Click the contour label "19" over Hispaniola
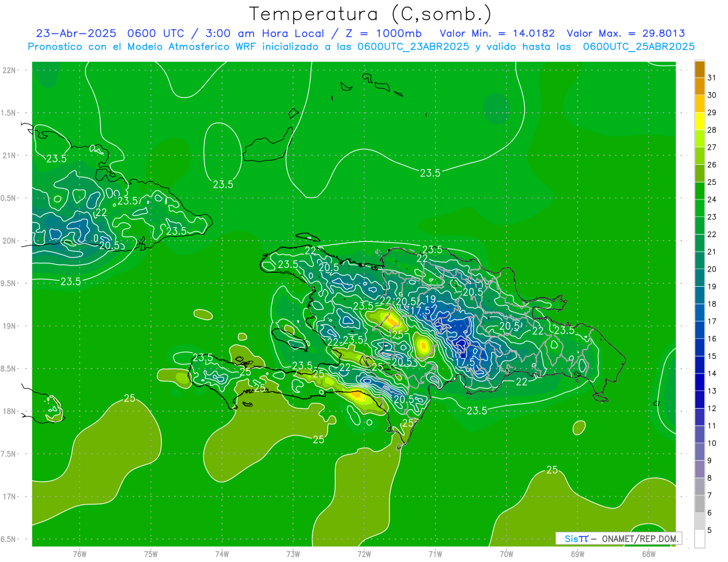This screenshot has width=728, height=562. (430, 299)
